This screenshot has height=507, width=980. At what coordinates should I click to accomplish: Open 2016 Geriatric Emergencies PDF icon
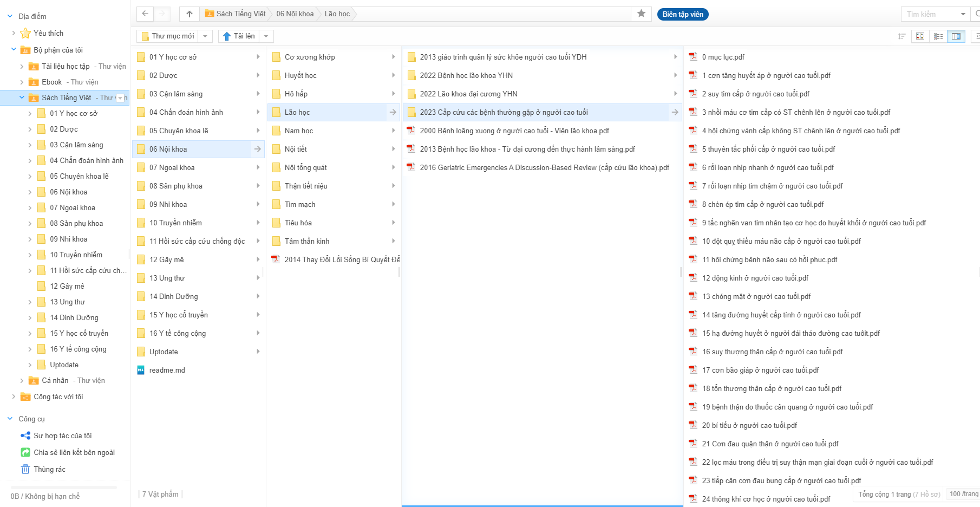pos(411,167)
